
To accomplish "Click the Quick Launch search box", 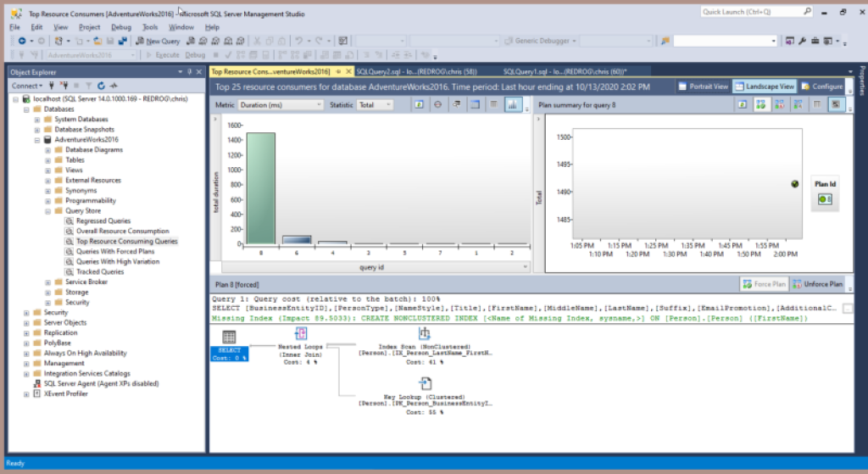I will click(755, 12).
